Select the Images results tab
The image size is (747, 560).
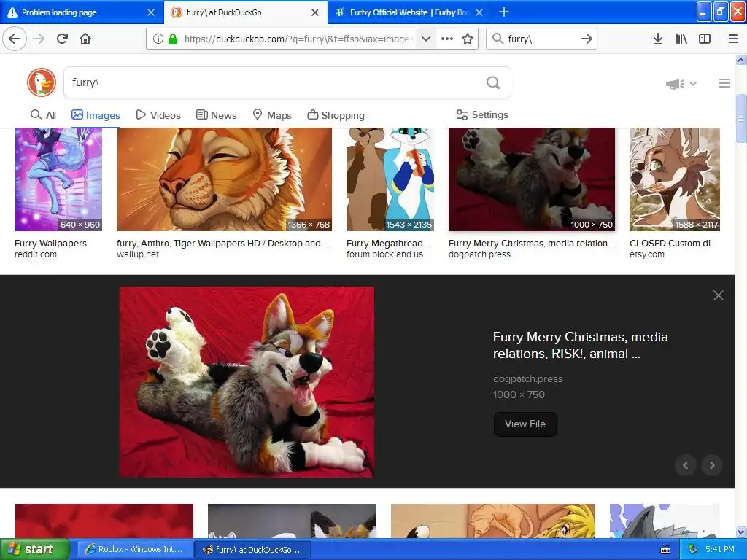pyautogui.click(x=96, y=115)
